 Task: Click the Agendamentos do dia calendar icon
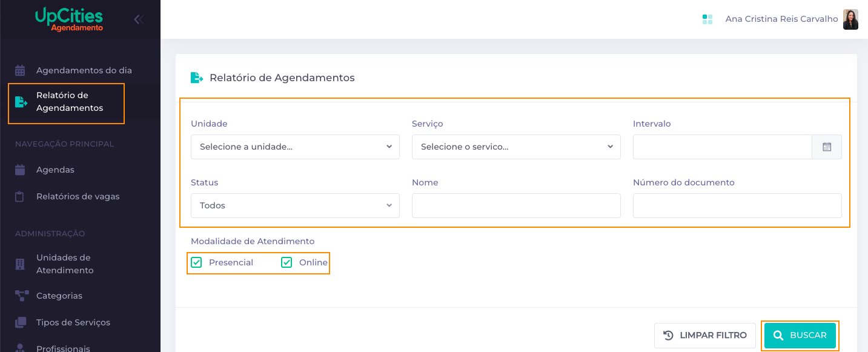20,70
